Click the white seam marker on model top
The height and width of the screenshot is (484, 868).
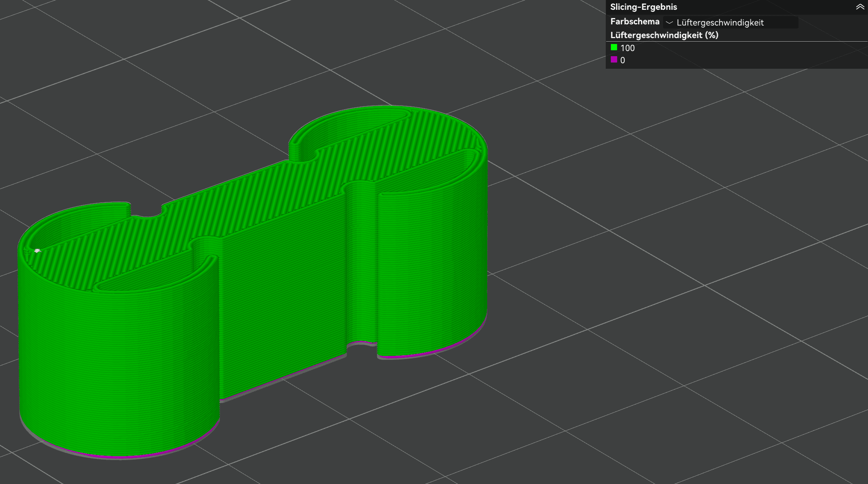(x=37, y=250)
